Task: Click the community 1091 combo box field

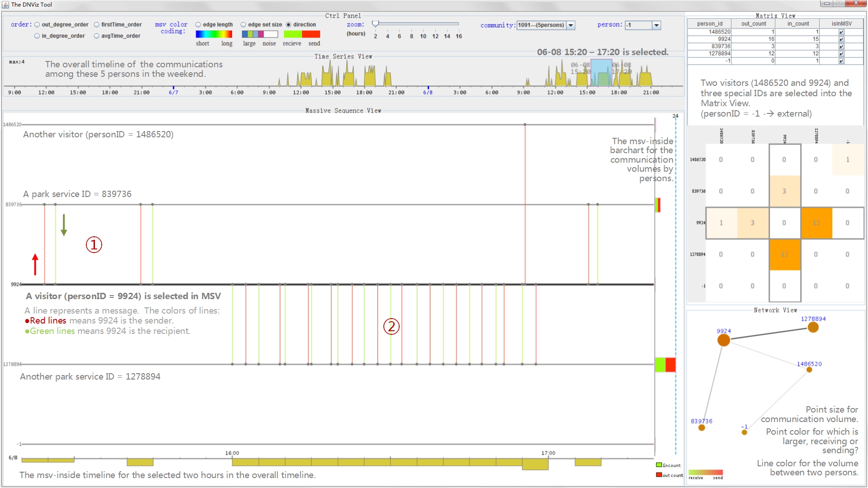Action: 542,25
